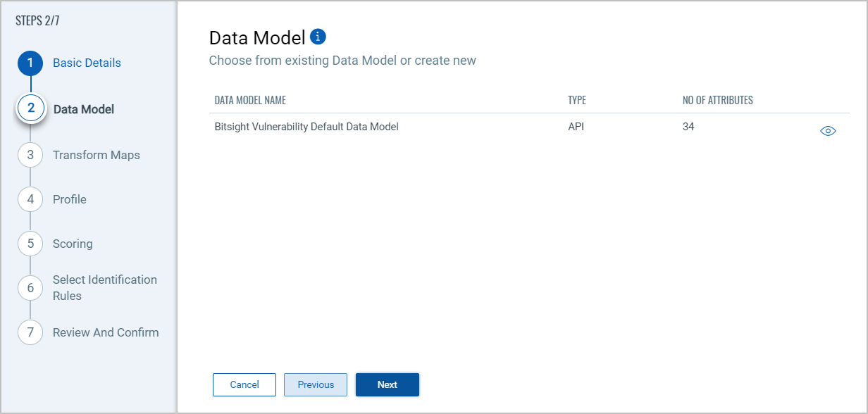Click step 7 circle icon
The height and width of the screenshot is (414, 868).
[30, 332]
